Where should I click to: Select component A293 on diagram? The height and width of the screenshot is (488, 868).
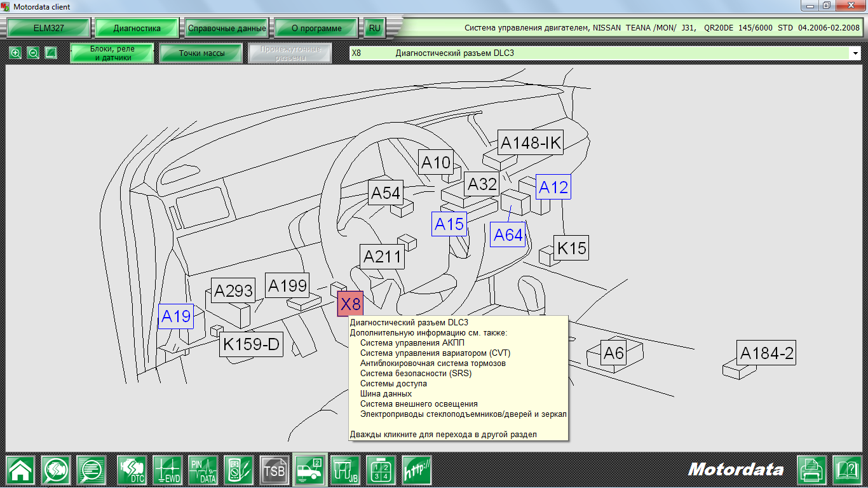tap(233, 290)
